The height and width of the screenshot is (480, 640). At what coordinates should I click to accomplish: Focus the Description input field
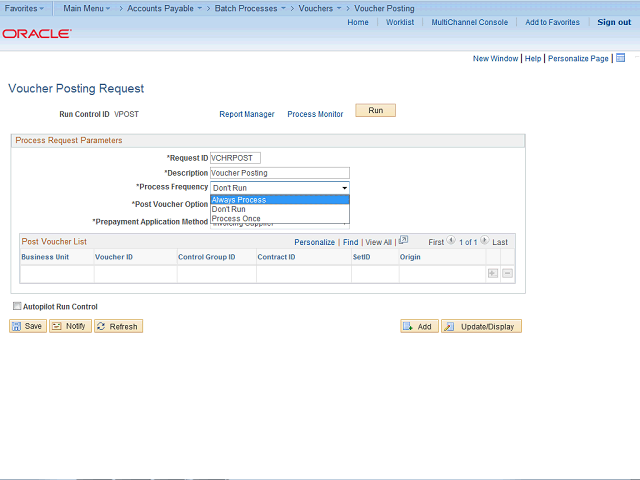(280, 173)
